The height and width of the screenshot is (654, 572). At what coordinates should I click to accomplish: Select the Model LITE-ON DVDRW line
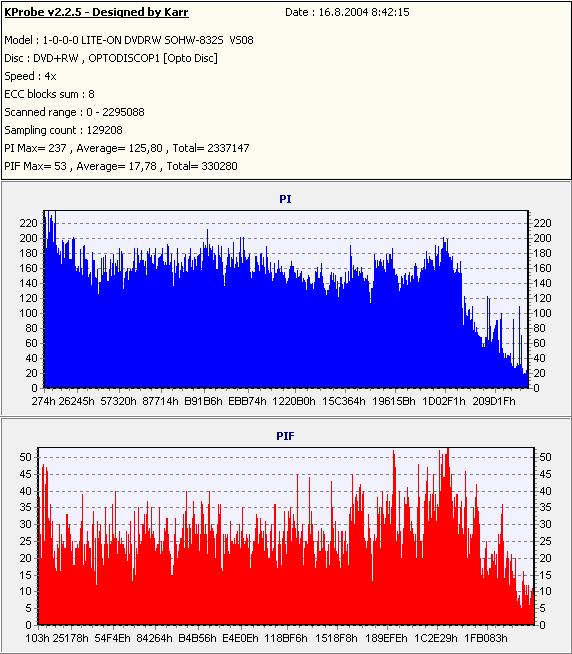(x=129, y=40)
